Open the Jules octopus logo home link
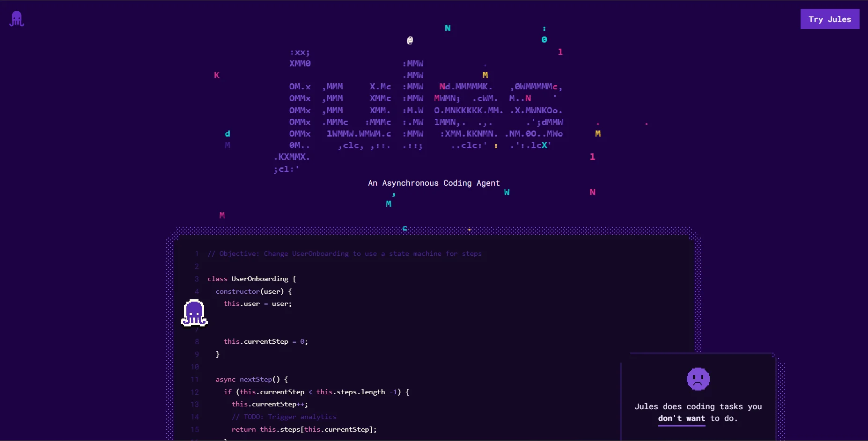 pyautogui.click(x=17, y=19)
